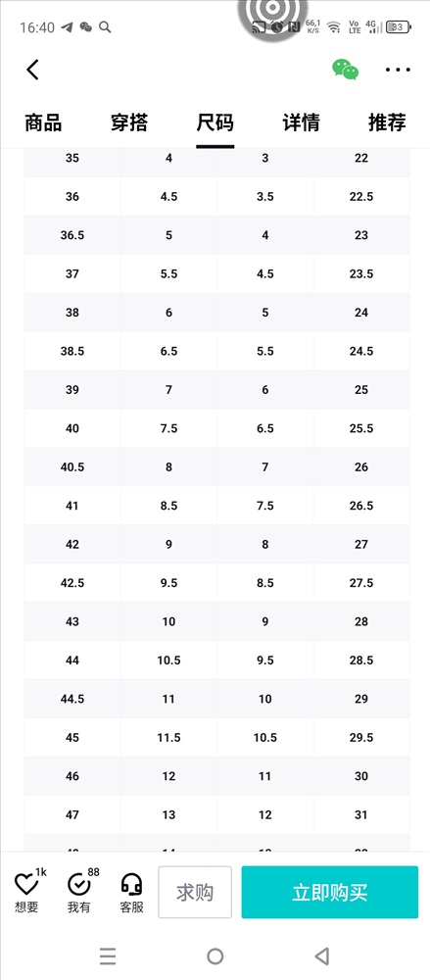Tap the 29.5 centimeter cell
The width and height of the screenshot is (430, 980).
pos(361,738)
